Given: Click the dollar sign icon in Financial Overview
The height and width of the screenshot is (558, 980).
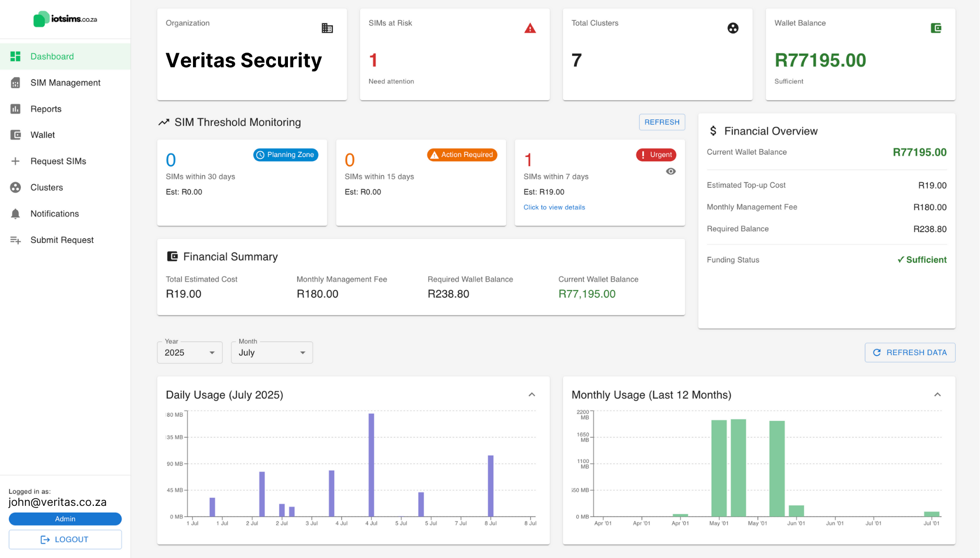Looking at the screenshot, I should [713, 131].
